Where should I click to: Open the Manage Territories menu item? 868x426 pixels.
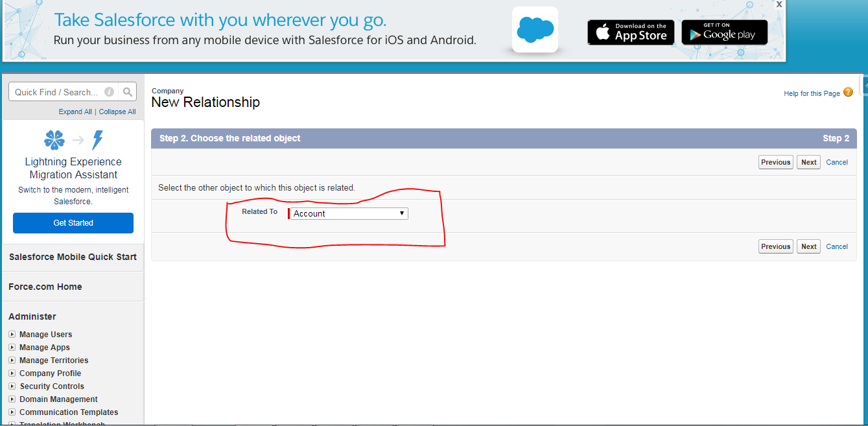(54, 361)
